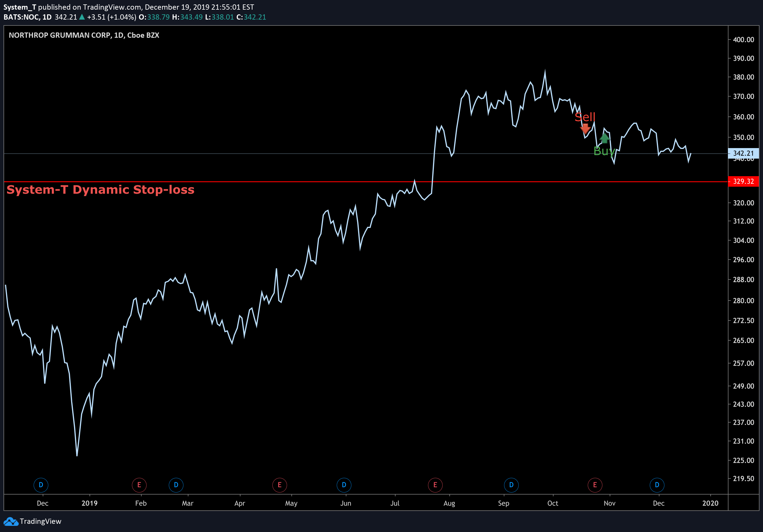Click the 2020 year label on time axis

[x=711, y=503]
